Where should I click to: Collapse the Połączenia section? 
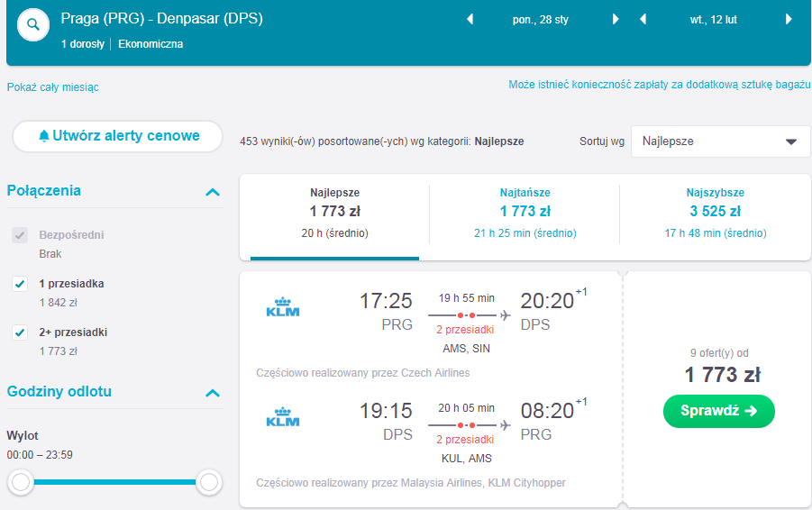click(213, 192)
